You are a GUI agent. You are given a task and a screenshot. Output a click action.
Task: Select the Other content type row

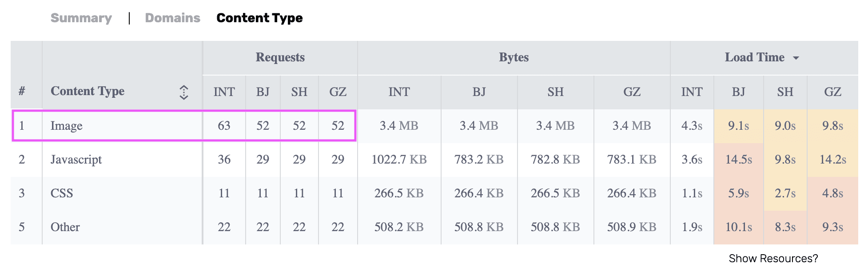pyautogui.click(x=434, y=227)
